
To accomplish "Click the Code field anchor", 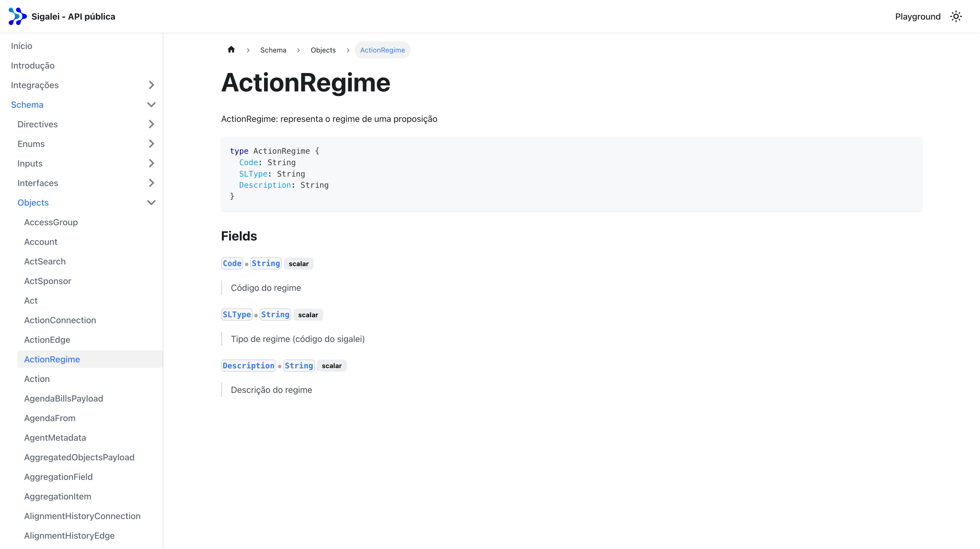I will [232, 263].
